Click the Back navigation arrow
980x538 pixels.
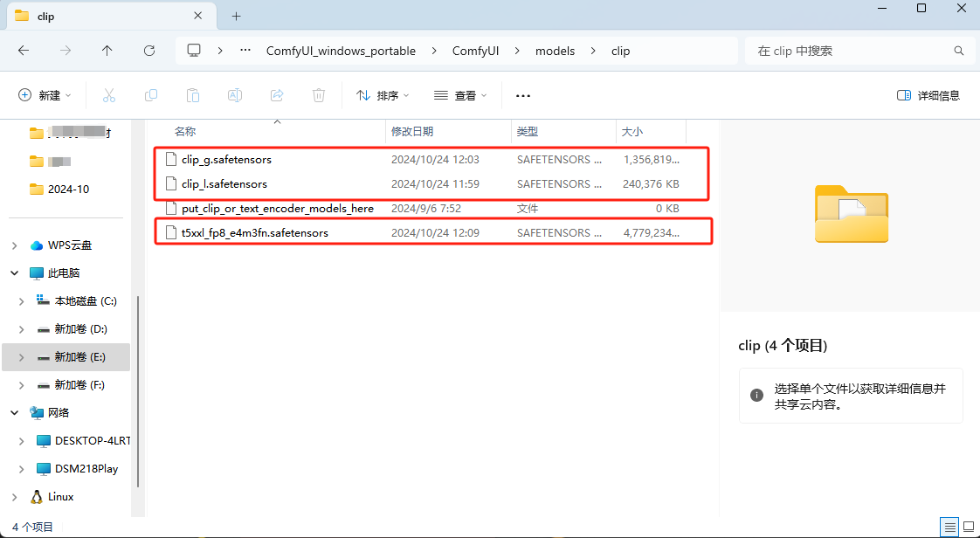click(x=24, y=51)
